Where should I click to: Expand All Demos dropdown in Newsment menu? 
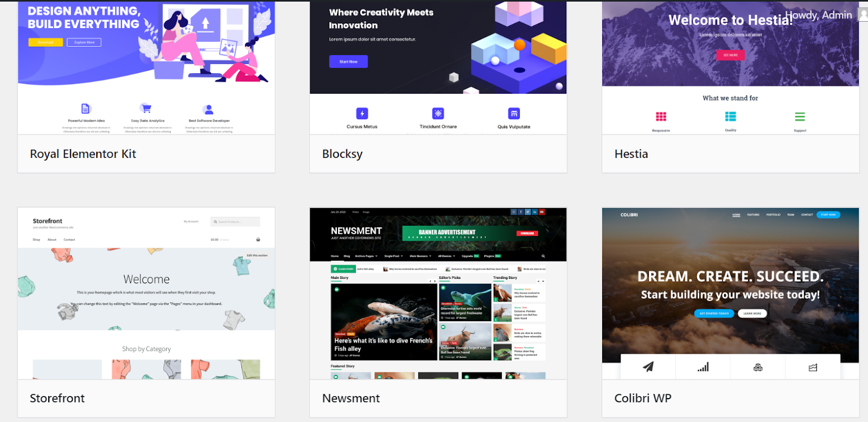click(446, 256)
